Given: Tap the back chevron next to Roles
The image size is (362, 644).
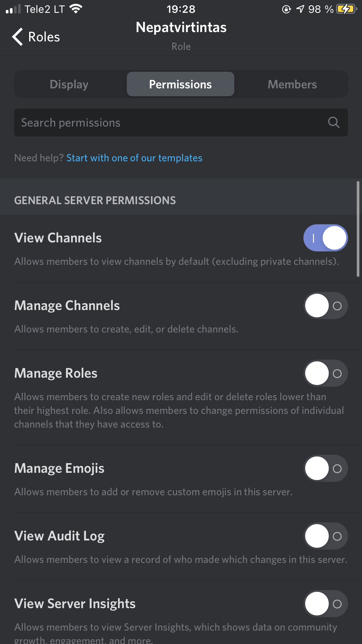Looking at the screenshot, I should tap(17, 37).
